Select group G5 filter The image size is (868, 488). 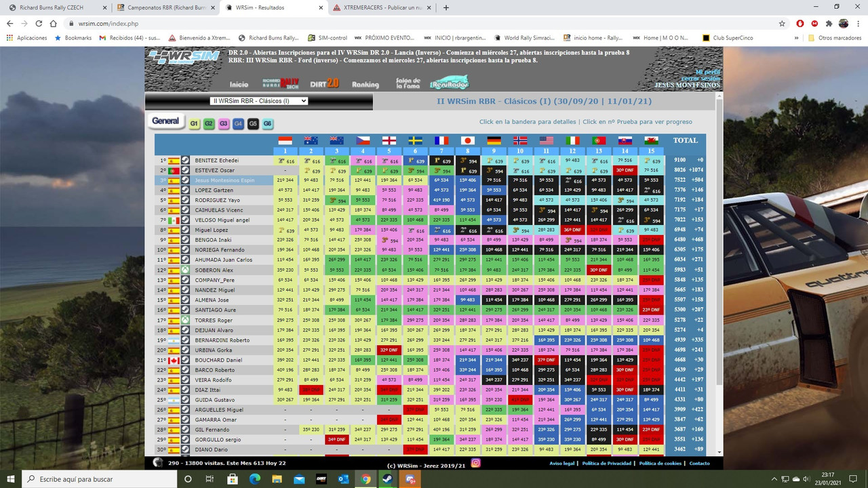point(253,124)
